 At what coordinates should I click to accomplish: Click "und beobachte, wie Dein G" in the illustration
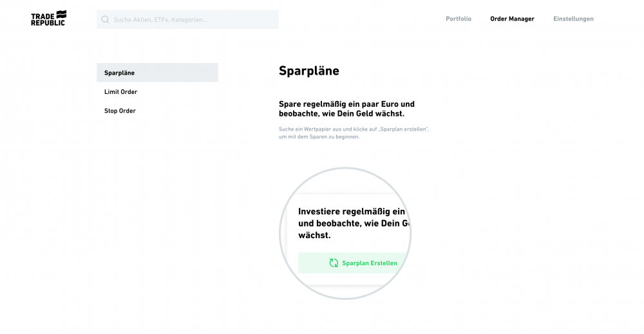pos(354,223)
